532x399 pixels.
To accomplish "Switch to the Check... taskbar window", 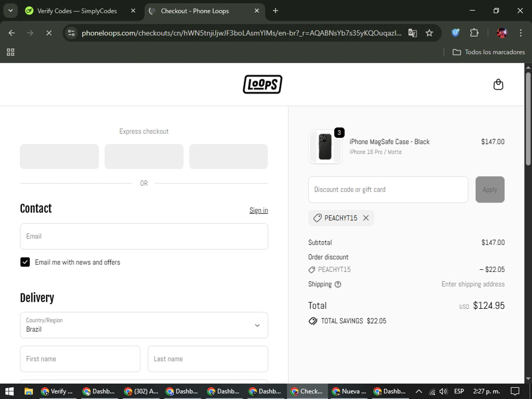I will click(x=307, y=391).
